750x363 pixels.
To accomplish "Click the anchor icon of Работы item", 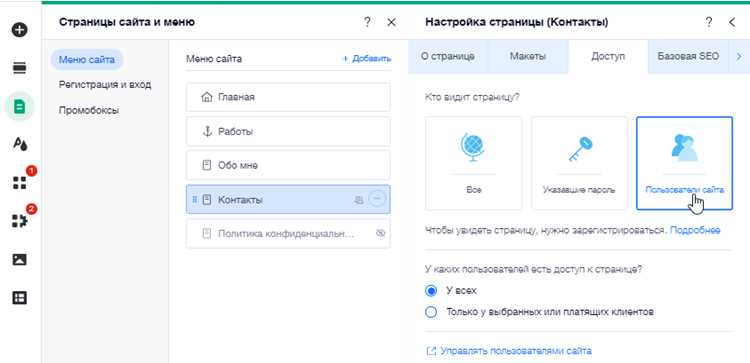I will coord(207,132).
